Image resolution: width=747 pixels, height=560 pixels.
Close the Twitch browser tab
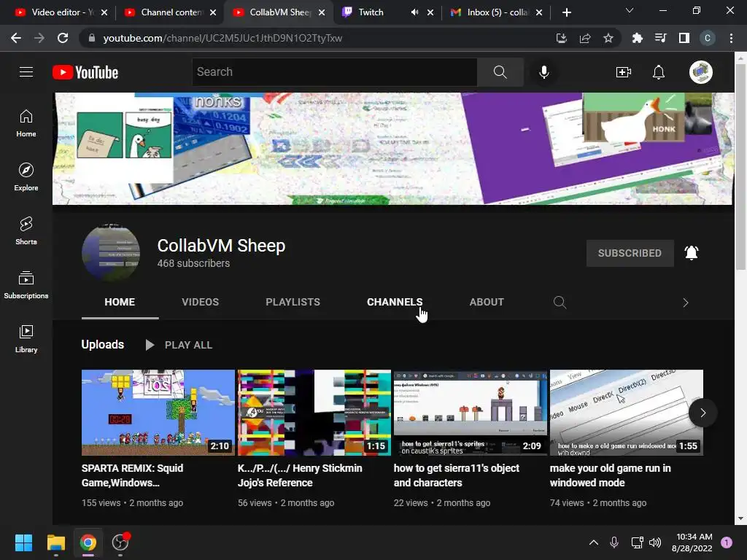(430, 12)
